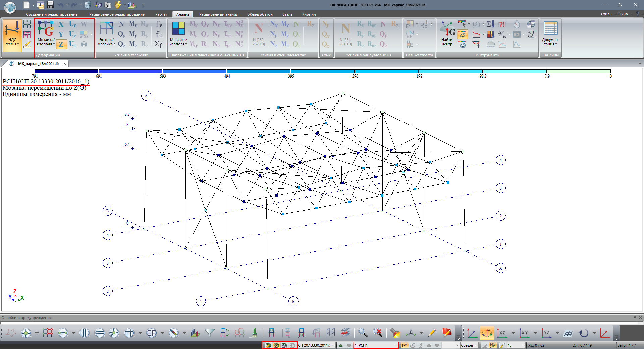This screenshot has height=349, width=644.
Task: Close the МК_каркас_18м2021.lir document tab
Action: click(x=65, y=64)
